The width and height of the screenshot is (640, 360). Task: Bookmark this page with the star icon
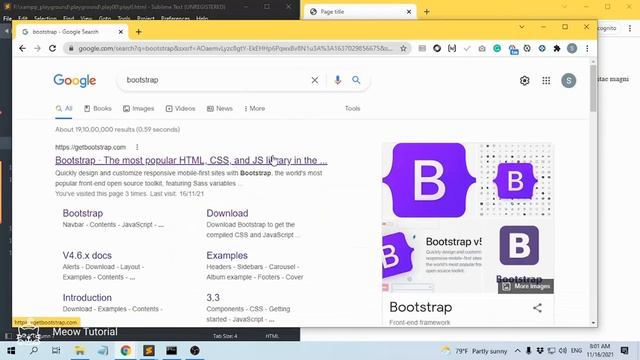coord(403,48)
